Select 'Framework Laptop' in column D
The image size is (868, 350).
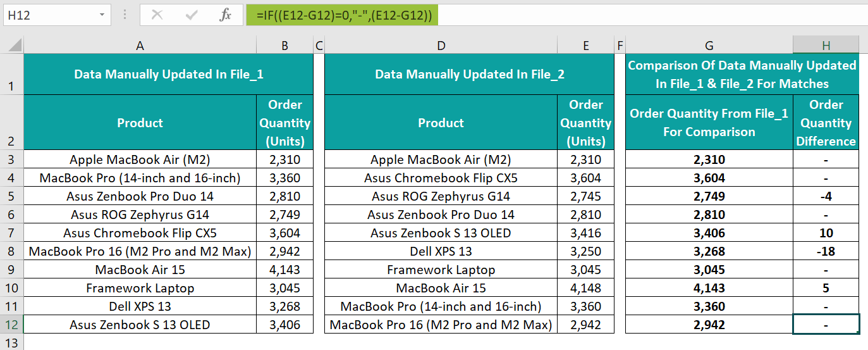tap(441, 270)
